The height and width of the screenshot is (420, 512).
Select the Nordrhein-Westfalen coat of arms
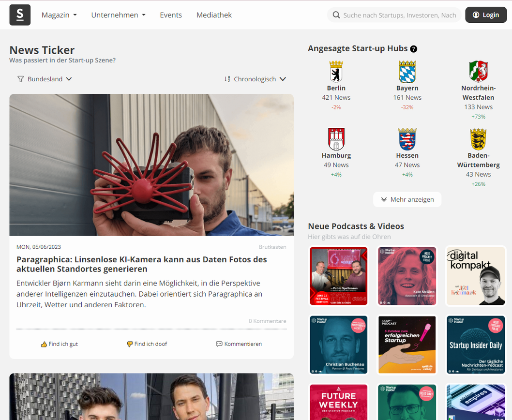pos(479,72)
